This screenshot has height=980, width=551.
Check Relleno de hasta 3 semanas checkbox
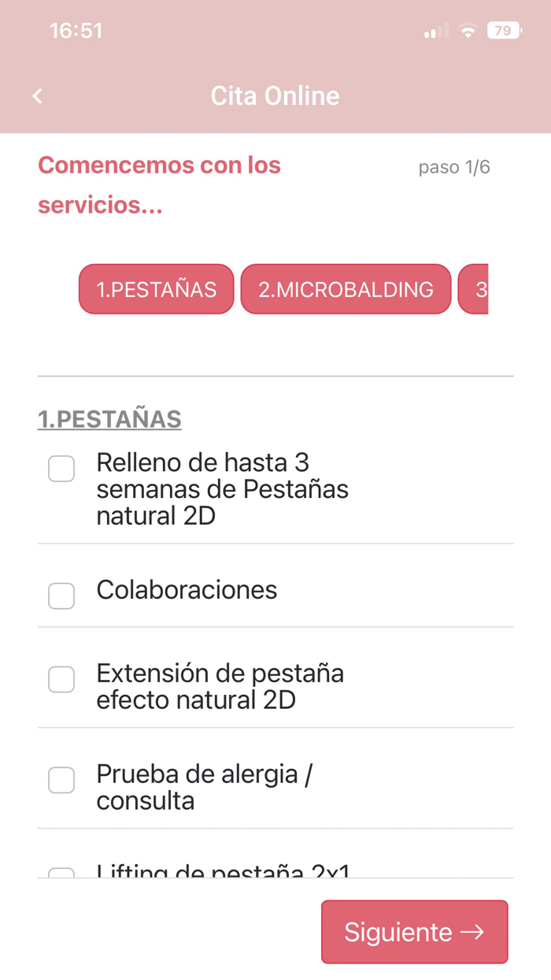pos(61,469)
